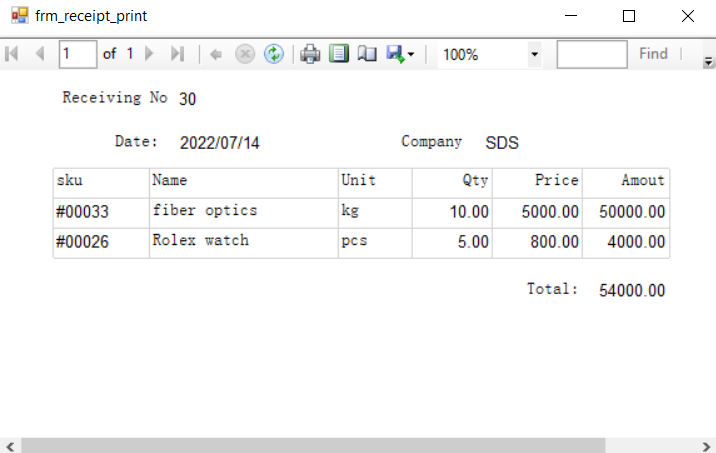Print the receipt report

pyautogui.click(x=311, y=54)
